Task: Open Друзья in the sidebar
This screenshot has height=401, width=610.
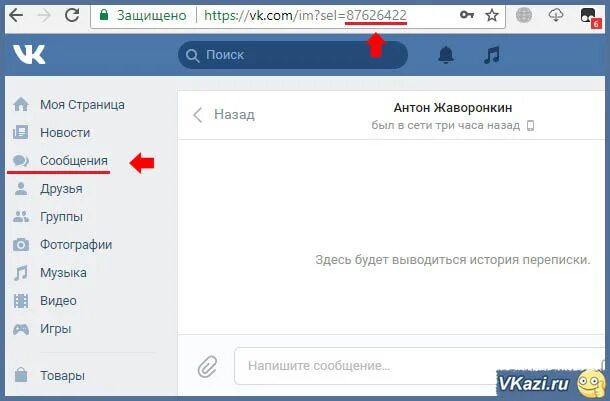Action: pos(61,189)
